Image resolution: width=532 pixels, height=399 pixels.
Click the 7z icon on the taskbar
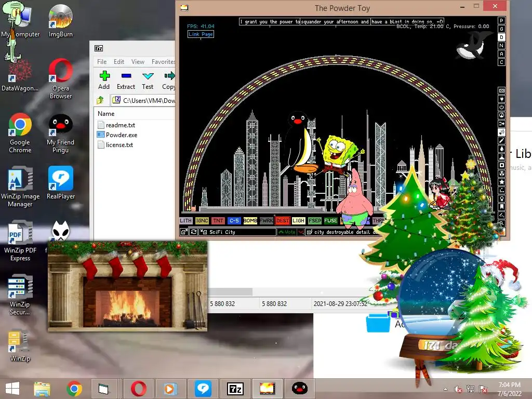pos(235,389)
